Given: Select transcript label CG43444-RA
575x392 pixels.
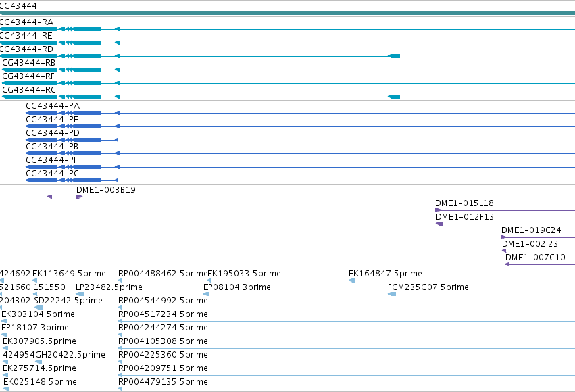Looking at the screenshot, I should [x=26, y=22].
